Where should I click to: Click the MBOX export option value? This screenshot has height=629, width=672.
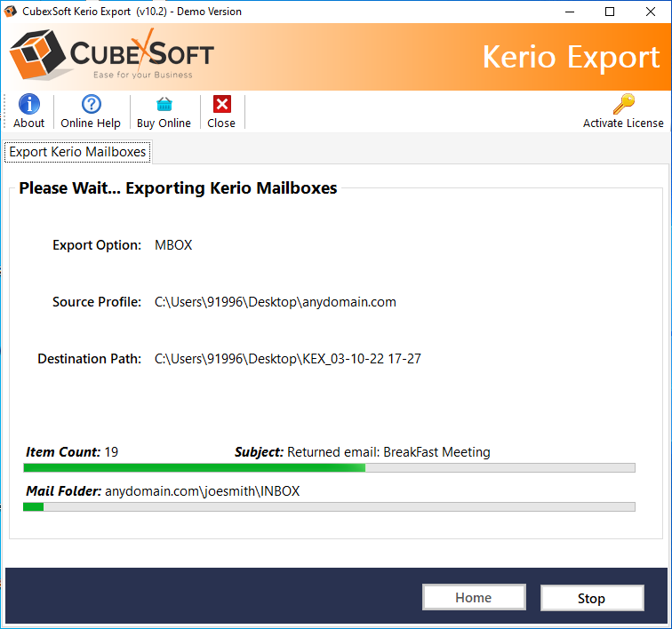pos(173,245)
